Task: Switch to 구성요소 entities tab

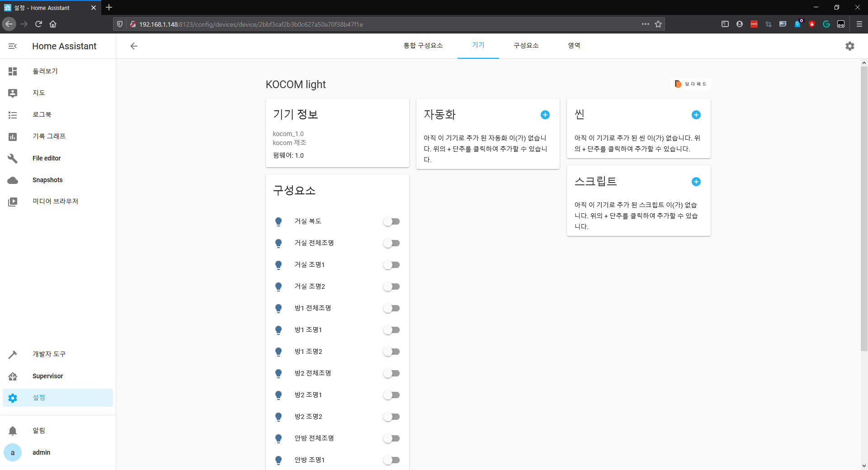Action: [x=526, y=46]
